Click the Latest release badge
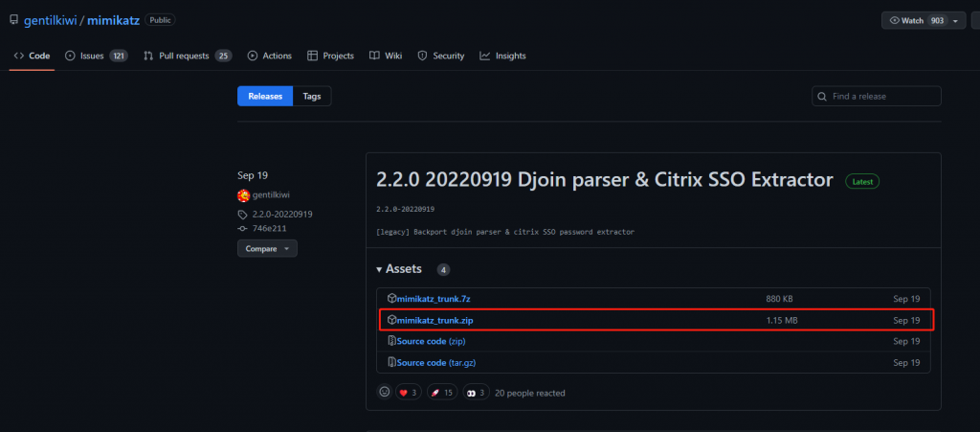The image size is (980, 432). pos(862,181)
